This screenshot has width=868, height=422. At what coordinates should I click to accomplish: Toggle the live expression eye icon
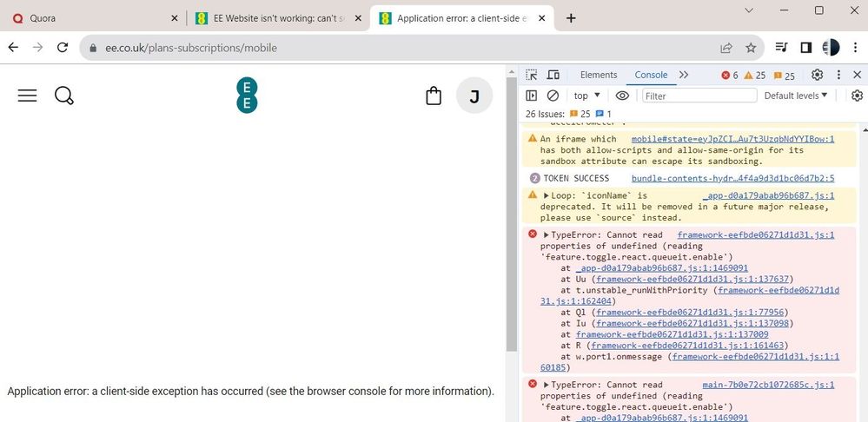coord(622,96)
